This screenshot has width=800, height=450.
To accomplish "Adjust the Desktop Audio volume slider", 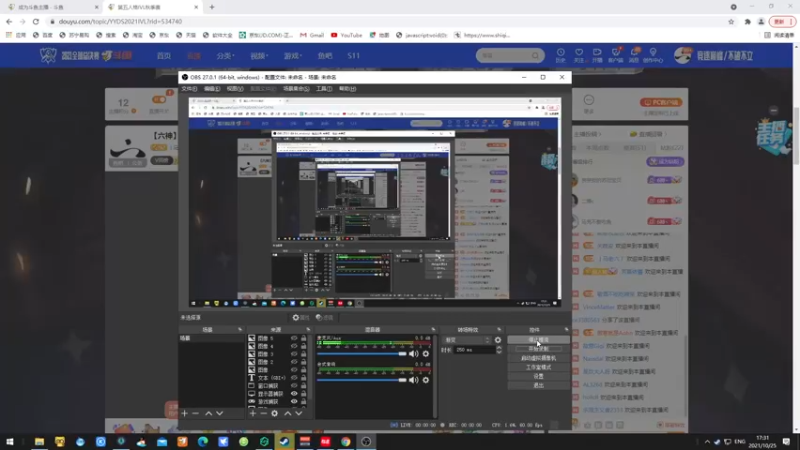I will point(362,380).
